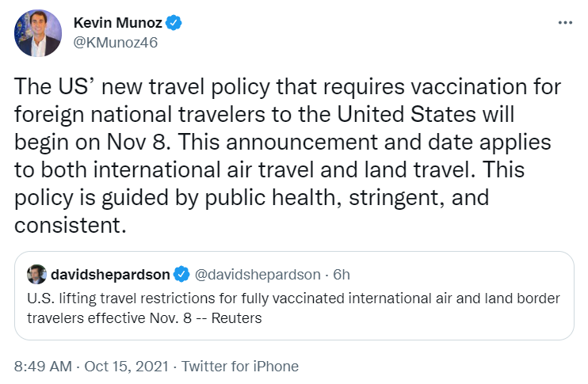Open the @KMunoz46 handle link
588x384 pixels.
point(115,43)
